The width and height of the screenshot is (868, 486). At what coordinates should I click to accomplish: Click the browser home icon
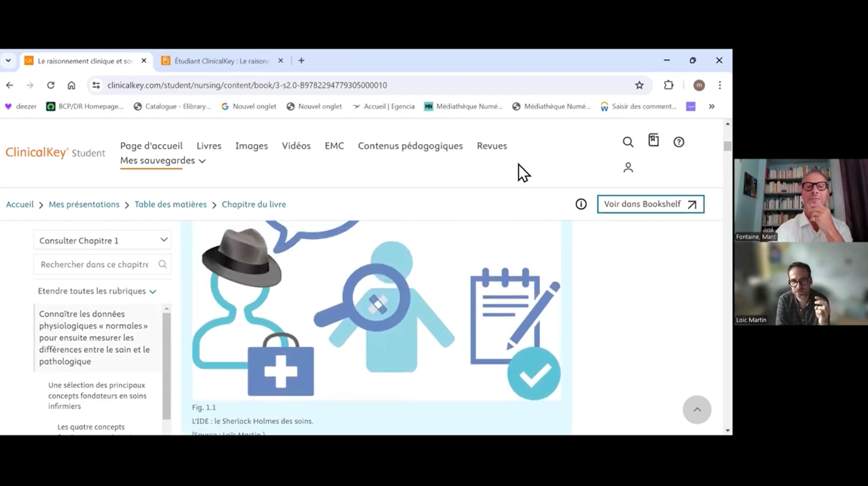coord(71,85)
